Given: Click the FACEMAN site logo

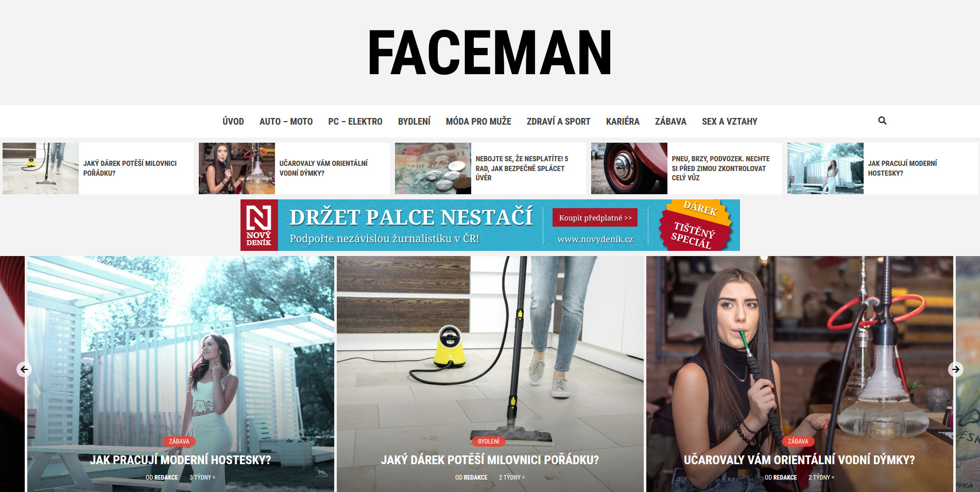Looking at the screenshot, I should pyautogui.click(x=490, y=53).
